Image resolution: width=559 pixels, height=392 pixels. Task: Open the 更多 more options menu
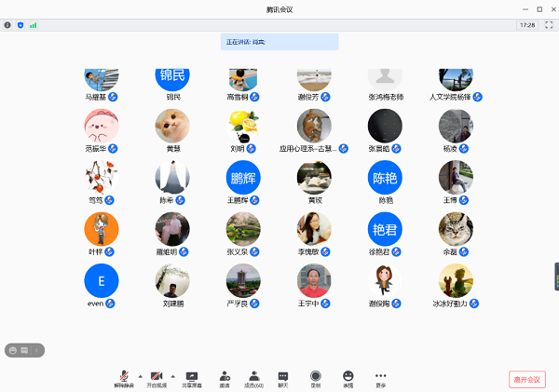point(380,375)
